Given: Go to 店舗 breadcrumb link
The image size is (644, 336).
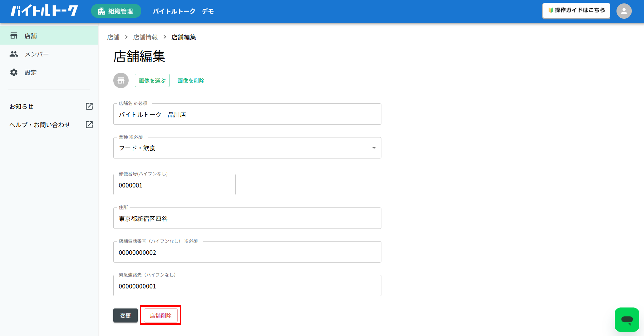Looking at the screenshot, I should (x=113, y=37).
